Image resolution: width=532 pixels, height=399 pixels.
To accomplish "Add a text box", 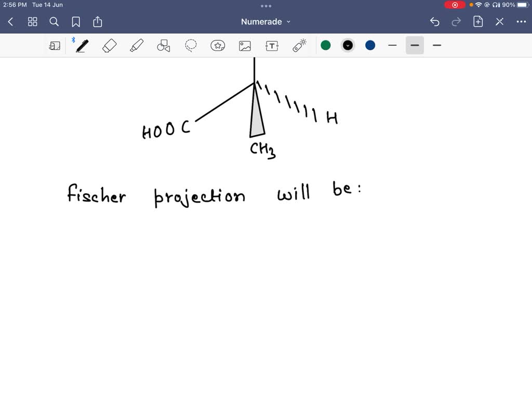I will pyautogui.click(x=272, y=45).
